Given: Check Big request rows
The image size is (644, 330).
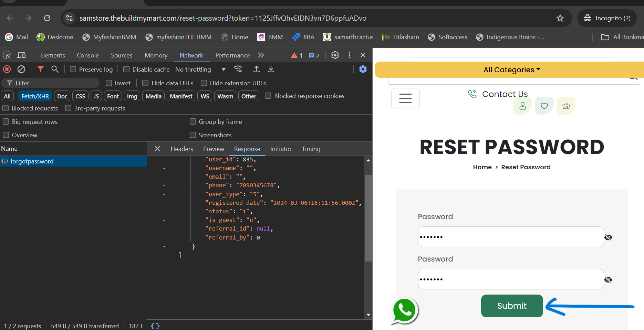Looking at the screenshot, I should (x=6, y=121).
